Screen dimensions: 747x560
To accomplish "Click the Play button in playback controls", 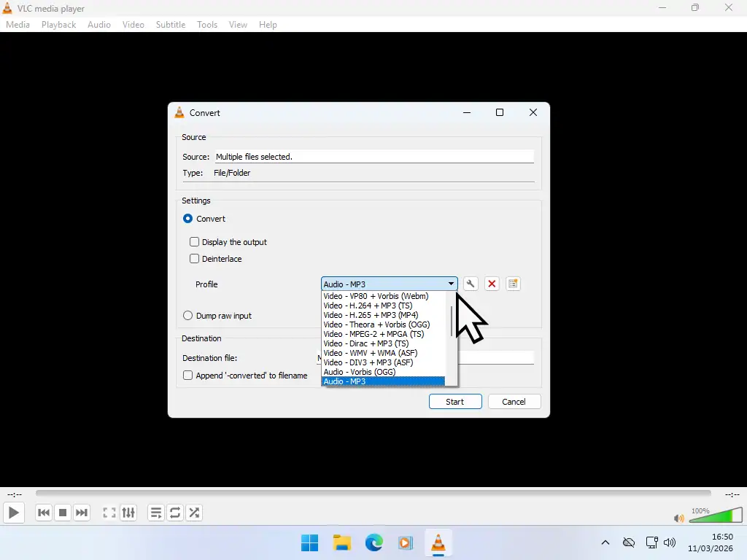I will pyautogui.click(x=13, y=513).
